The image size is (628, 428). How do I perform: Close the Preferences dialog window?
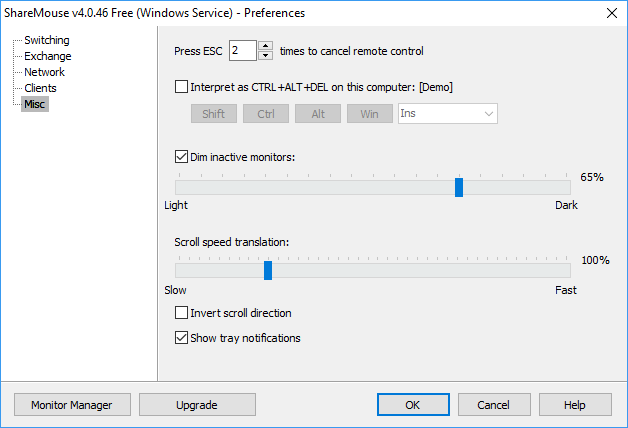tap(611, 13)
